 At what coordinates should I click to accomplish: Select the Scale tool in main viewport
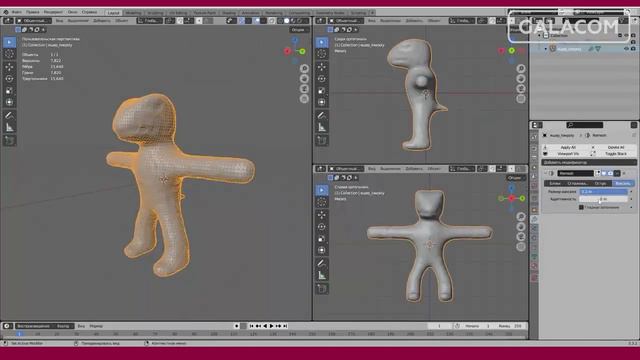pyautogui.click(x=9, y=91)
